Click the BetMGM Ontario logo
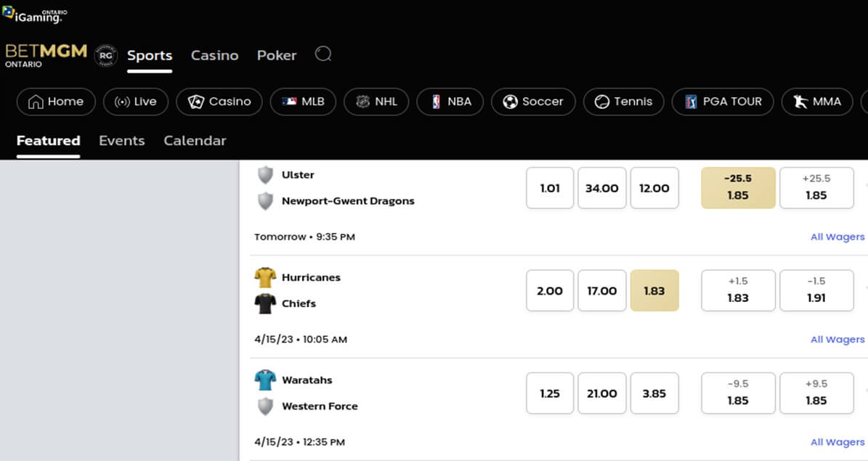 click(46, 55)
